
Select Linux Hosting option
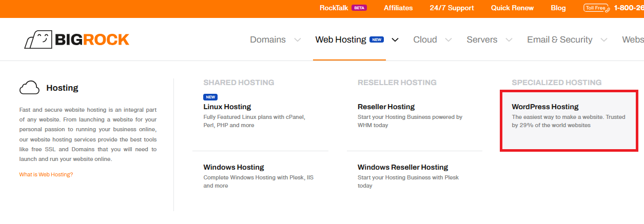(227, 107)
